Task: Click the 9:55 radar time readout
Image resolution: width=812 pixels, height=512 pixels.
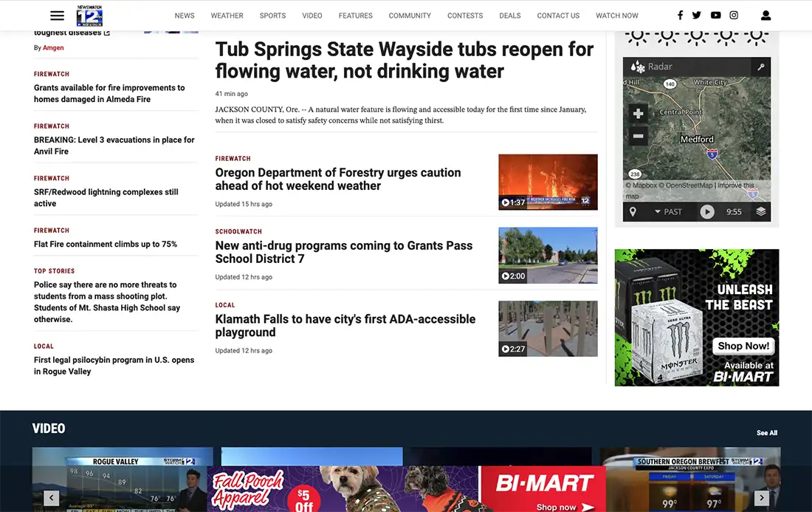Action: 734,211
